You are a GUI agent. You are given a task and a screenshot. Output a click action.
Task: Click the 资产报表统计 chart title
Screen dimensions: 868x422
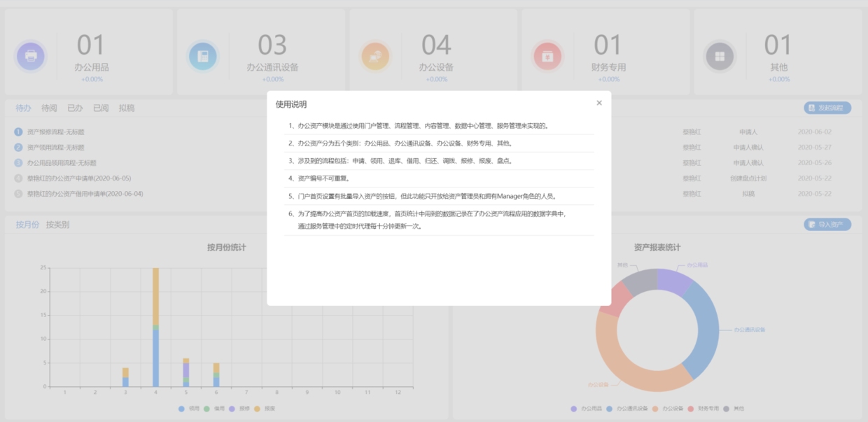point(657,247)
